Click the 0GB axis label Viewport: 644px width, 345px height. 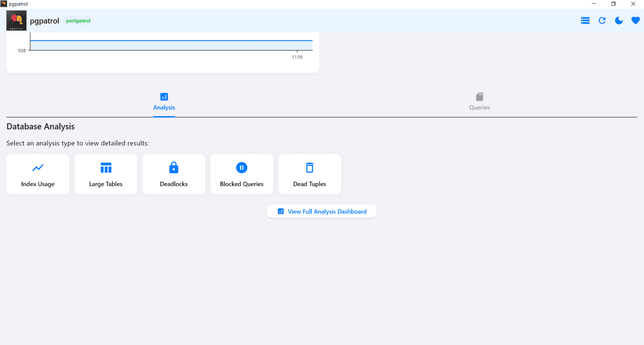[22, 51]
